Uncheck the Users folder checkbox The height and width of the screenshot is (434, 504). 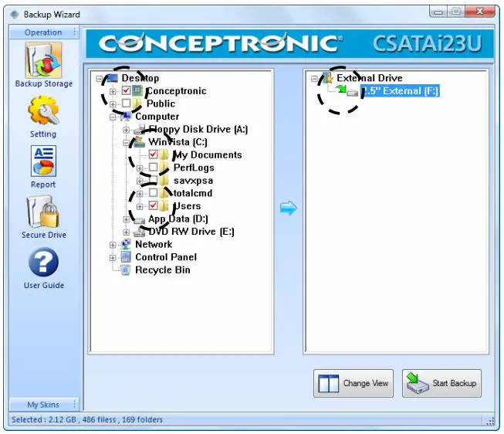[153, 205]
